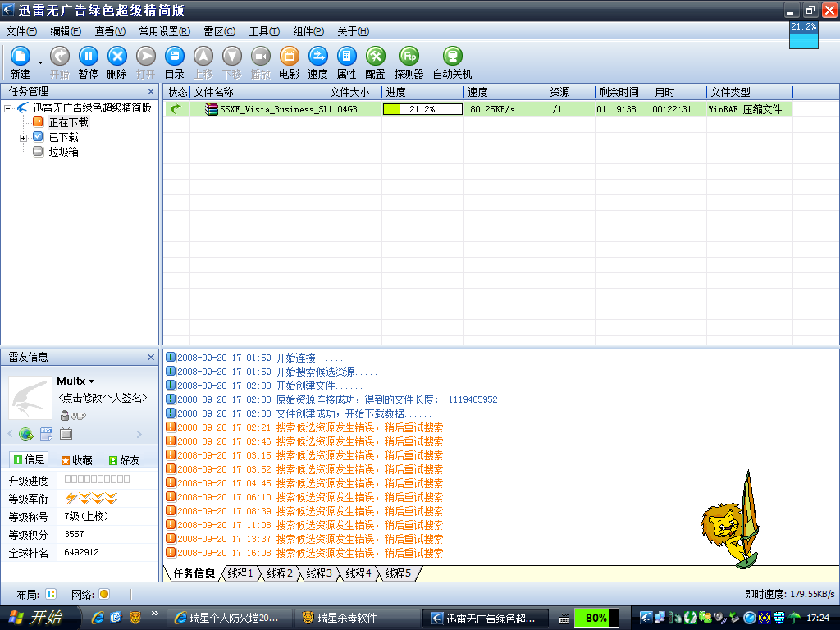Click the 速度 speed toolbar icon

tap(317, 56)
